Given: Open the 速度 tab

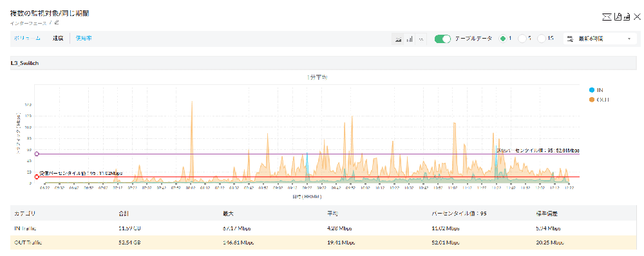Looking at the screenshot, I should point(58,38).
